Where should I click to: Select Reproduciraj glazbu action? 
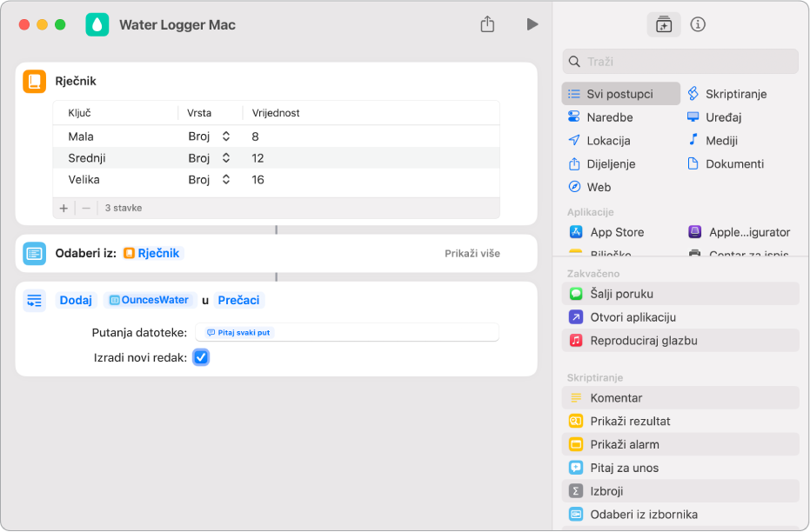click(680, 340)
